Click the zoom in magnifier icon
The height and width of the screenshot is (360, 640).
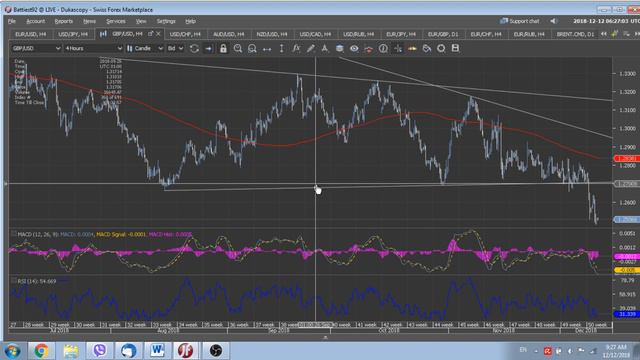[238, 48]
